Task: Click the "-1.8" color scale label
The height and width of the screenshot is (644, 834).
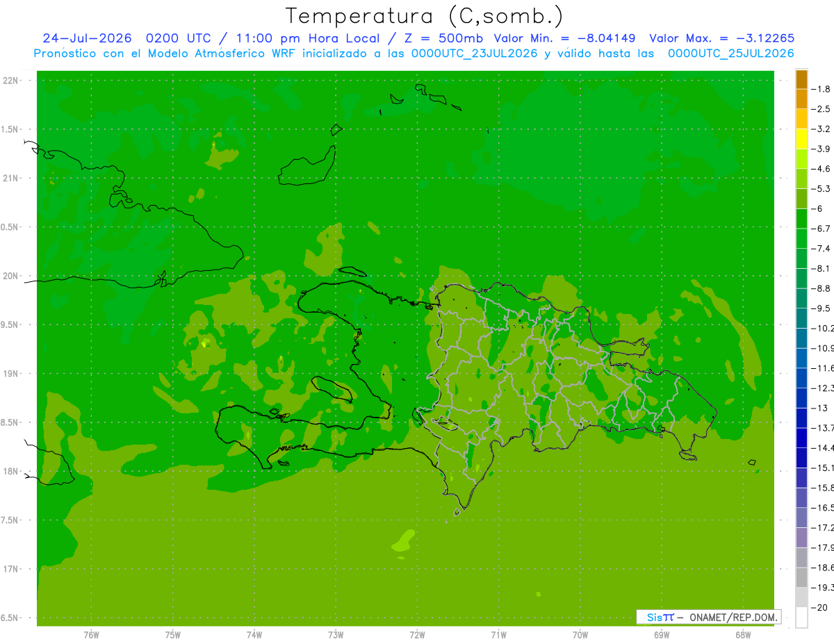Action: pyautogui.click(x=820, y=89)
